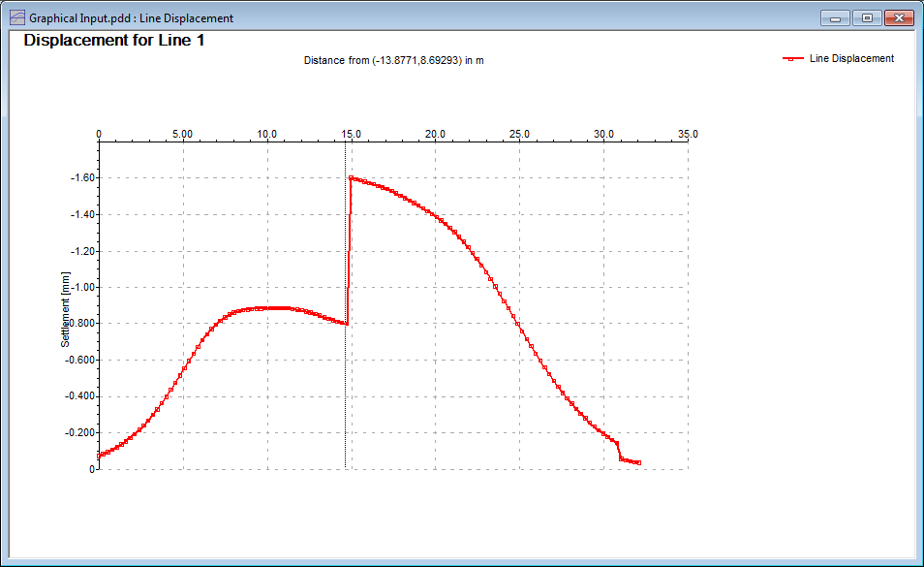
Task: Minimize the Line Displacement window
Action: (x=835, y=18)
